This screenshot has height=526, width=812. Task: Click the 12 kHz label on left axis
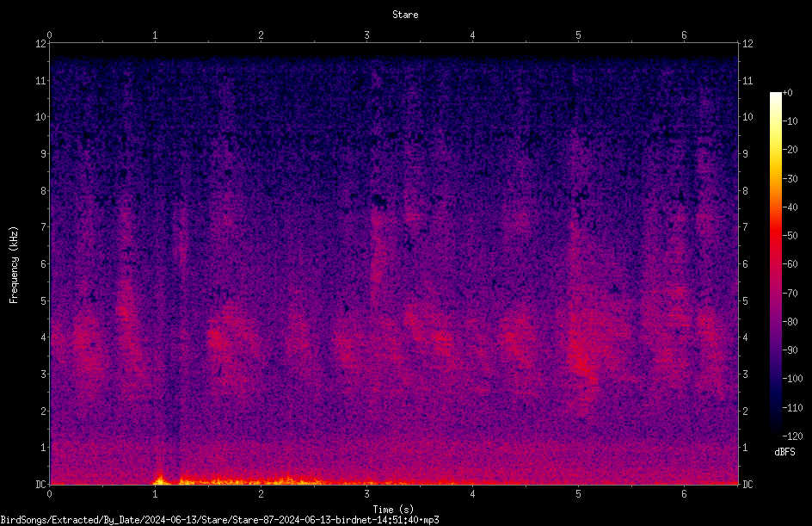click(x=41, y=44)
